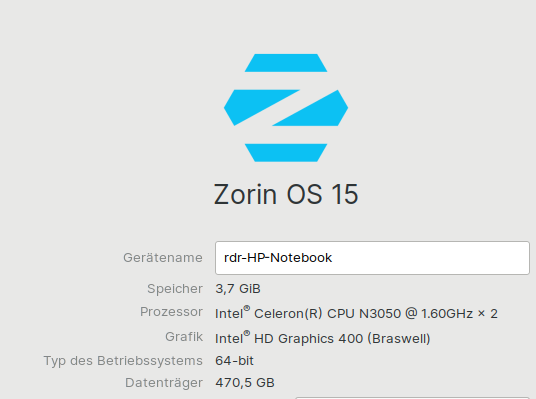
Task: Click the (Braswell) graphics codename text
Action: 399,338
